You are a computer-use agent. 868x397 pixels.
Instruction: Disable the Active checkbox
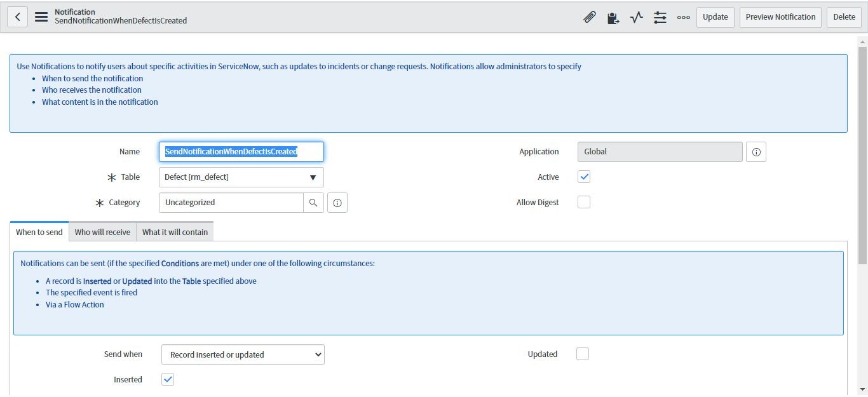coord(584,177)
